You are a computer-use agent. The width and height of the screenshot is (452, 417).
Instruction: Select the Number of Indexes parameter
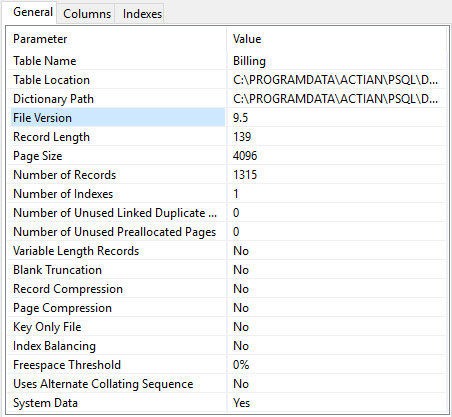pyautogui.click(x=63, y=194)
